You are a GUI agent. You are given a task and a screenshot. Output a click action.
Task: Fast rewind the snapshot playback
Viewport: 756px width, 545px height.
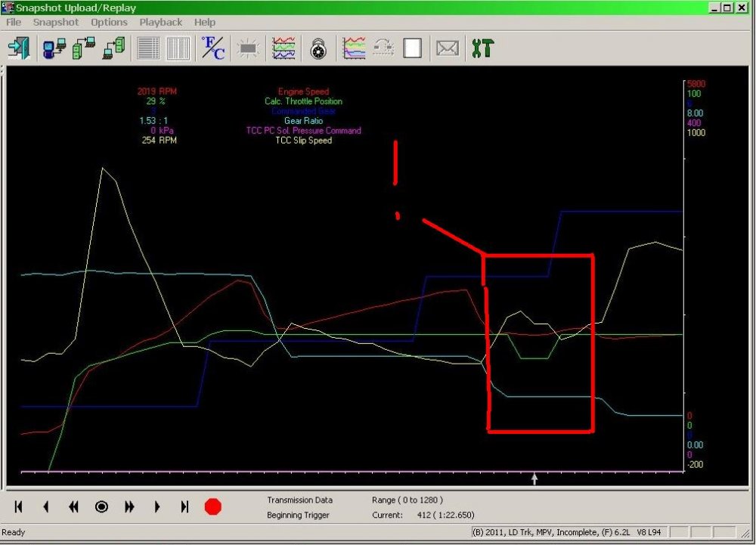click(x=73, y=507)
